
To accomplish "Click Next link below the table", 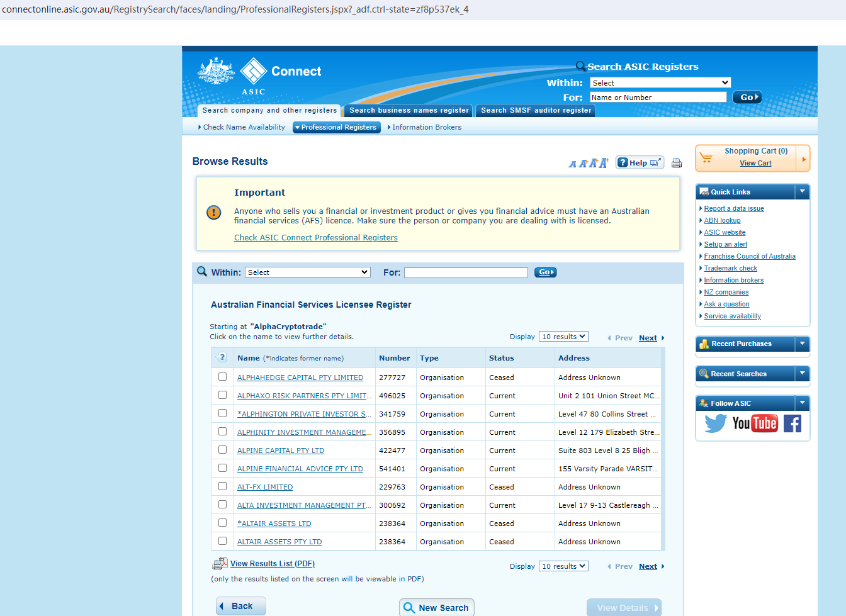I will tap(648, 566).
